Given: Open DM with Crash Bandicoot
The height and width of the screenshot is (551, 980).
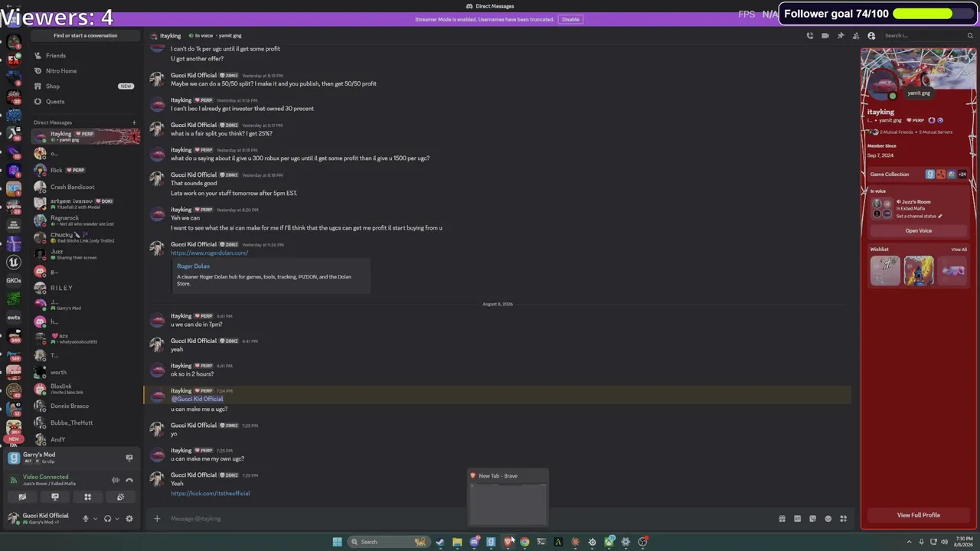Looking at the screenshot, I should pos(86,187).
